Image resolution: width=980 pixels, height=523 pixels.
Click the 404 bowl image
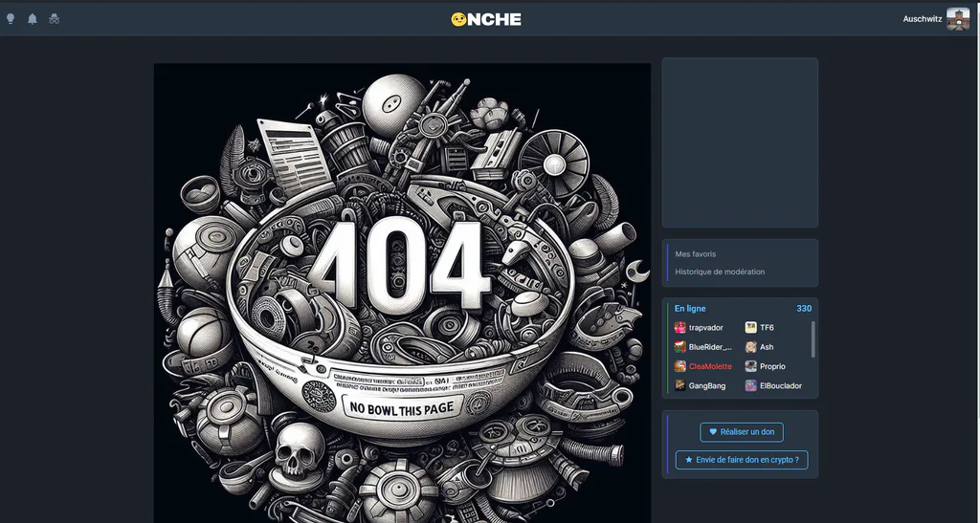click(402, 293)
